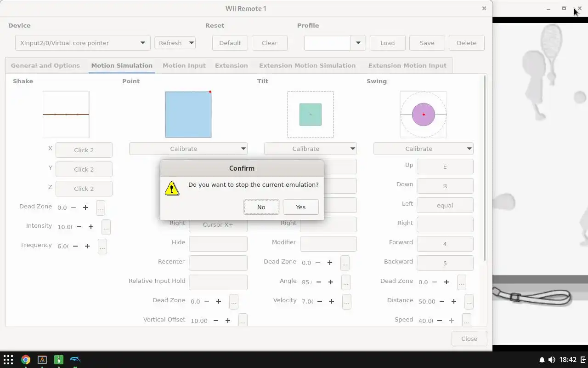Click the empty Swing Right mapping

coord(445,224)
